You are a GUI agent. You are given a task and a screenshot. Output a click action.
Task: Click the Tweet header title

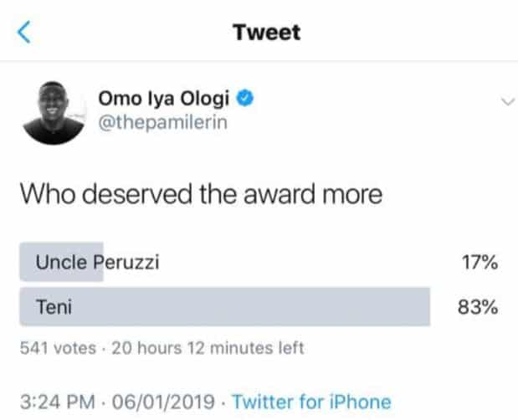coord(266,33)
